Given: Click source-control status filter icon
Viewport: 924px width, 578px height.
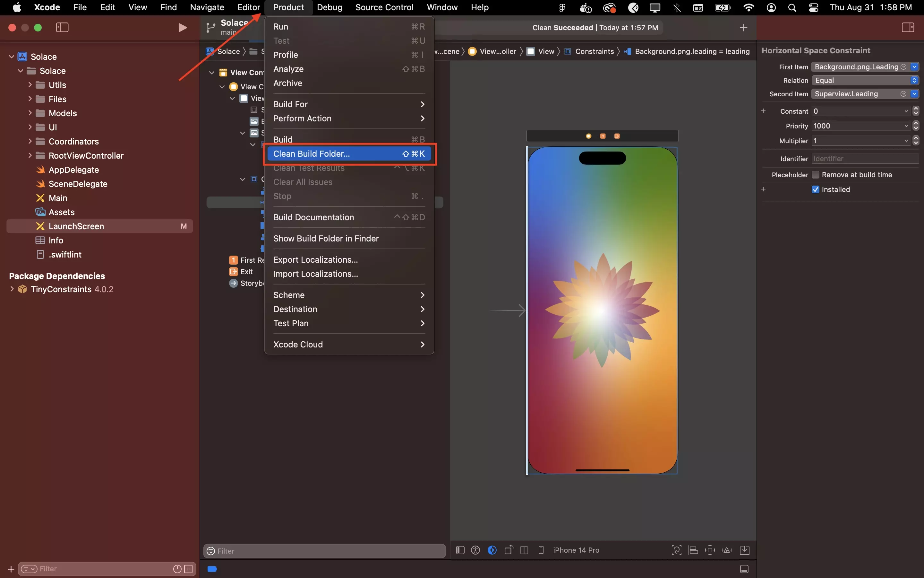Looking at the screenshot, I should pos(188,569).
